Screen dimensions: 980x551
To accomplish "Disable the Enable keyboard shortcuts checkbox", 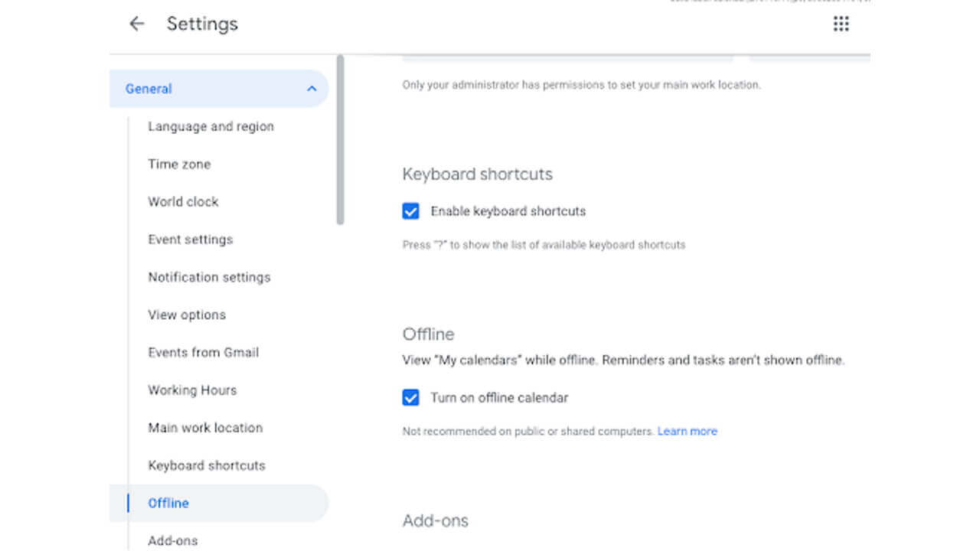I will [x=410, y=211].
